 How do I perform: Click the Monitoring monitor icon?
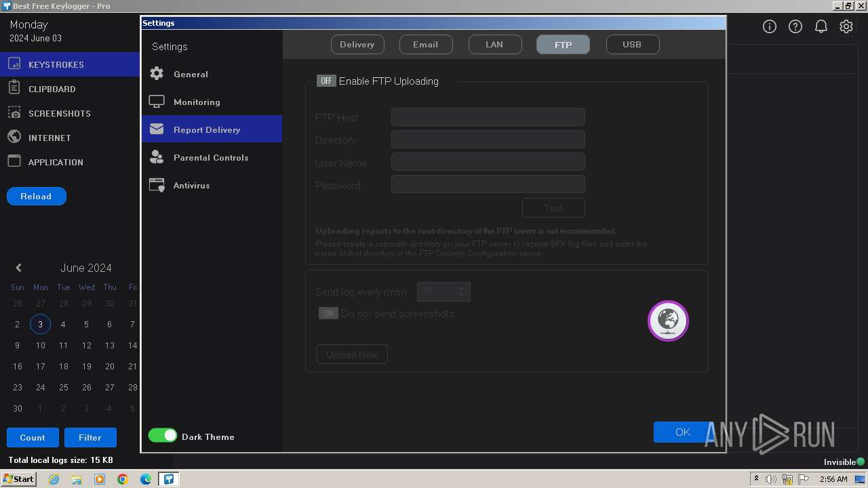pos(157,102)
